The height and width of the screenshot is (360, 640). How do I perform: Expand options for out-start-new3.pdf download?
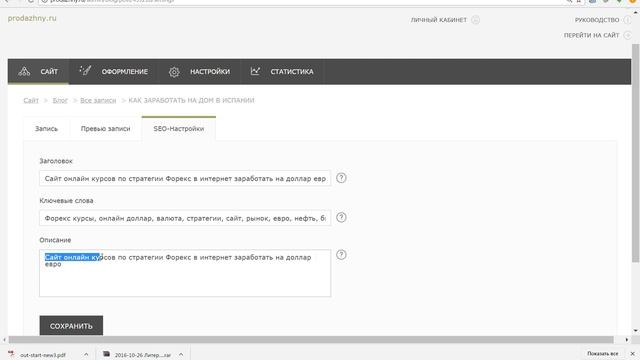pyautogui.click(x=86, y=355)
